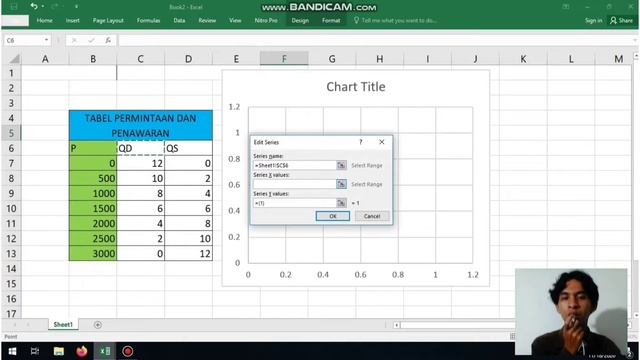
Task: Open the Home ribbon tab
Action: [44, 20]
